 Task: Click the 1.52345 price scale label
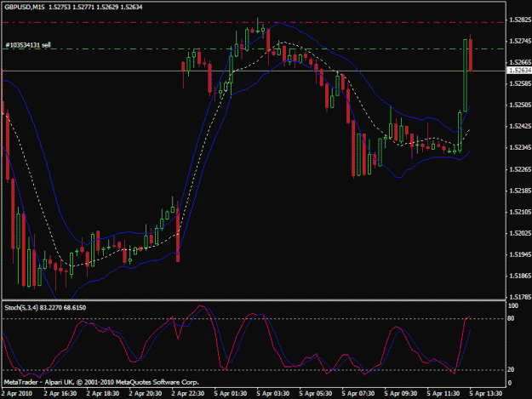520,148
